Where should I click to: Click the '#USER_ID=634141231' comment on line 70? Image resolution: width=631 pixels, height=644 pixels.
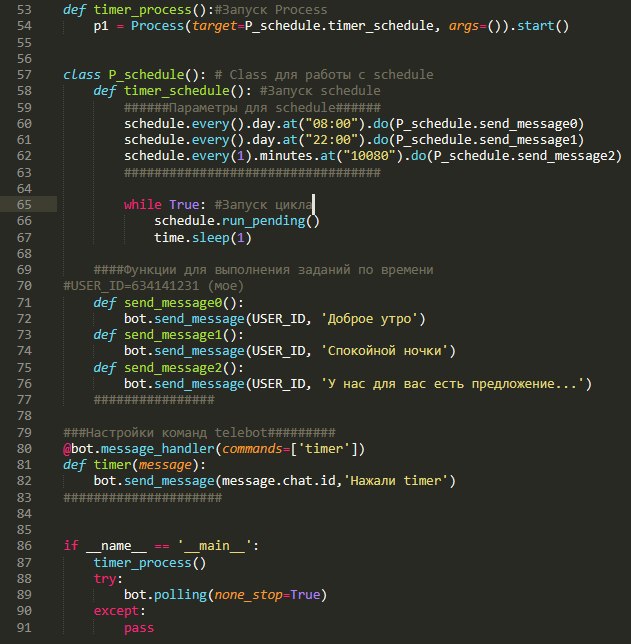point(131,286)
